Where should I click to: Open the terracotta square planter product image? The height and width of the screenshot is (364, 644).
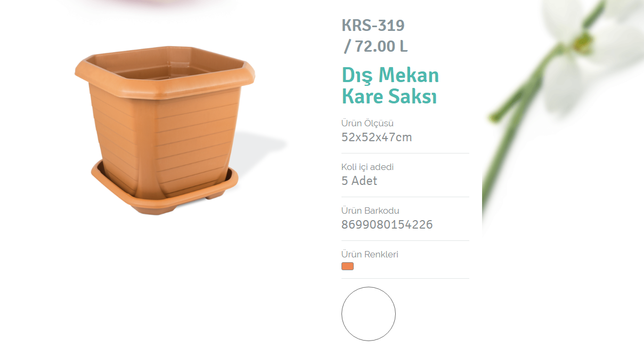coord(164,131)
